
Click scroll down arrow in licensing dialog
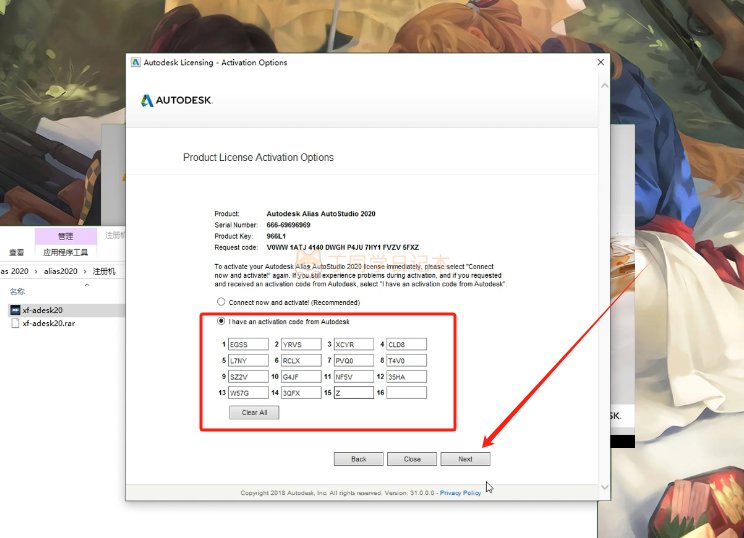pyautogui.click(x=604, y=487)
